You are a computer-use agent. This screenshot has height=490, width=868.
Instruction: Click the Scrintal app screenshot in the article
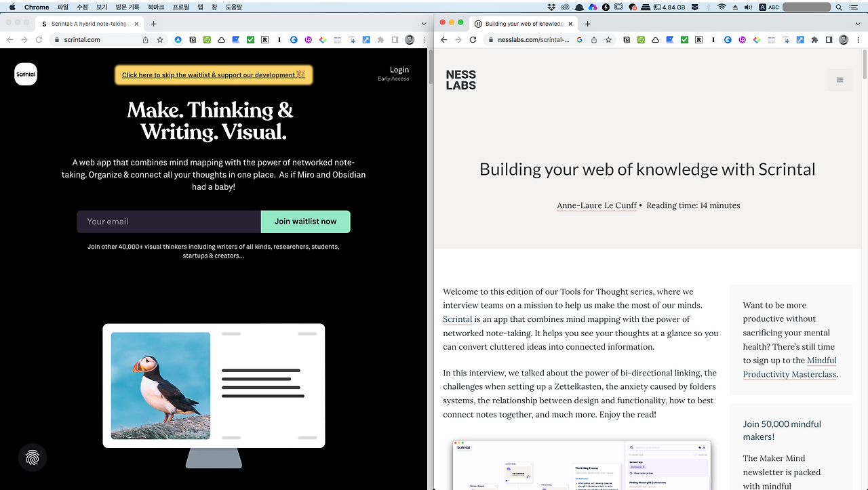coord(582,465)
